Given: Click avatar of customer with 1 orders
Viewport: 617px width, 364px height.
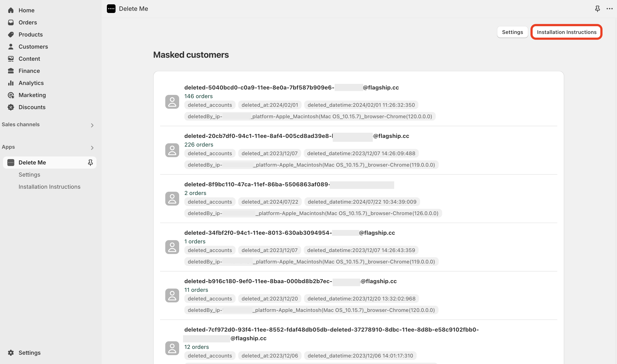Looking at the screenshot, I should [x=172, y=247].
